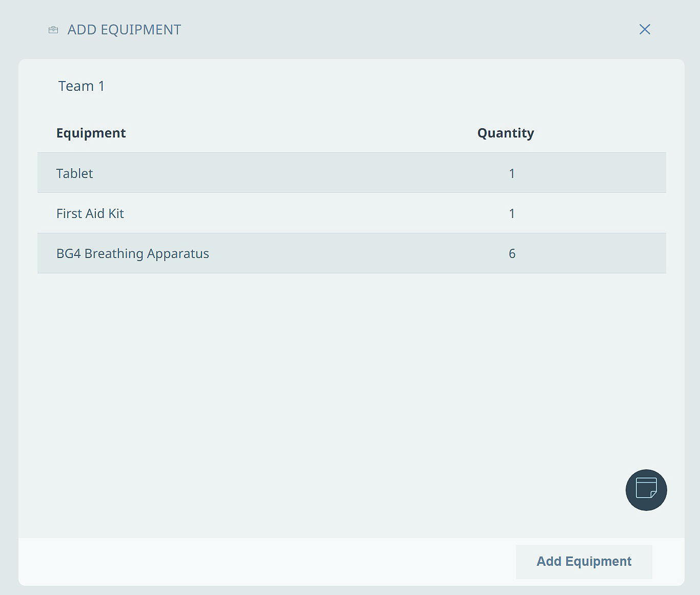Screen dimensions: 700x595
Task: Click the Equipment column header
Action: [x=91, y=133]
